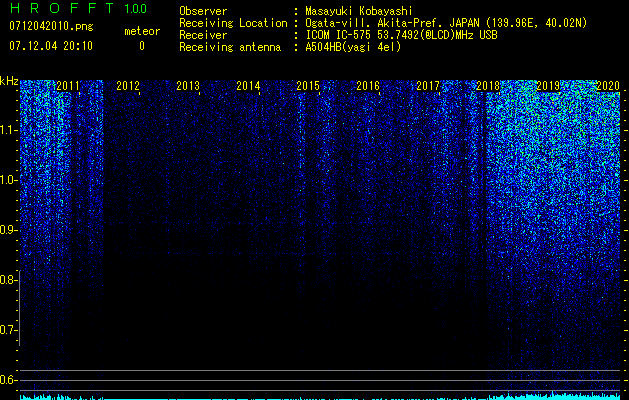This screenshot has width=629, height=400.
Task: Click the 2013 time marker
Action: 188,86
